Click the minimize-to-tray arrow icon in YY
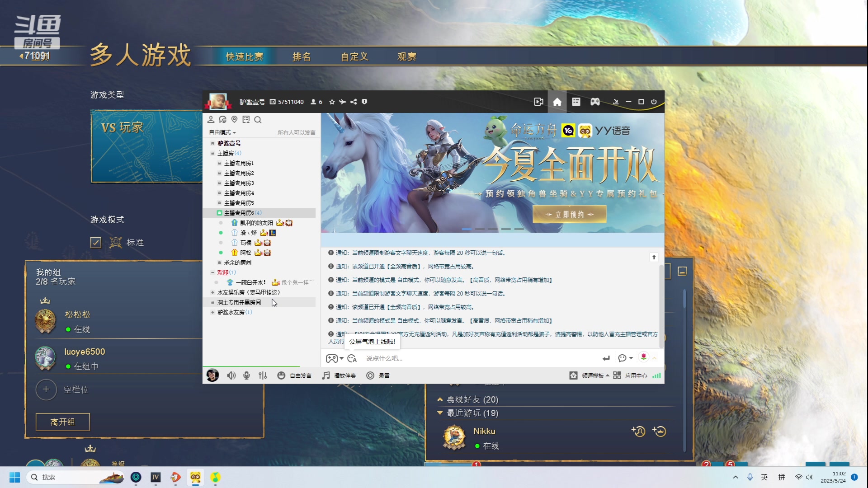This screenshot has height=488, width=868. click(x=615, y=102)
